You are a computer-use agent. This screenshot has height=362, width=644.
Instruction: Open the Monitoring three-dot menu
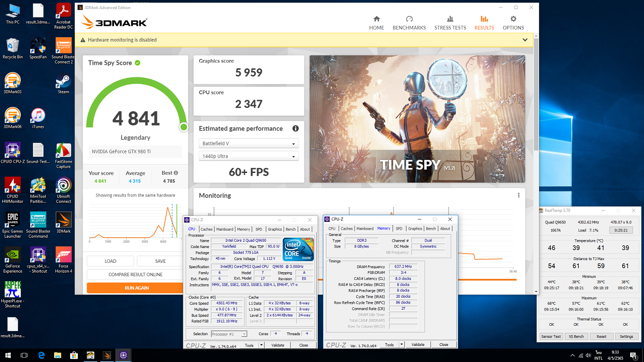[519, 195]
